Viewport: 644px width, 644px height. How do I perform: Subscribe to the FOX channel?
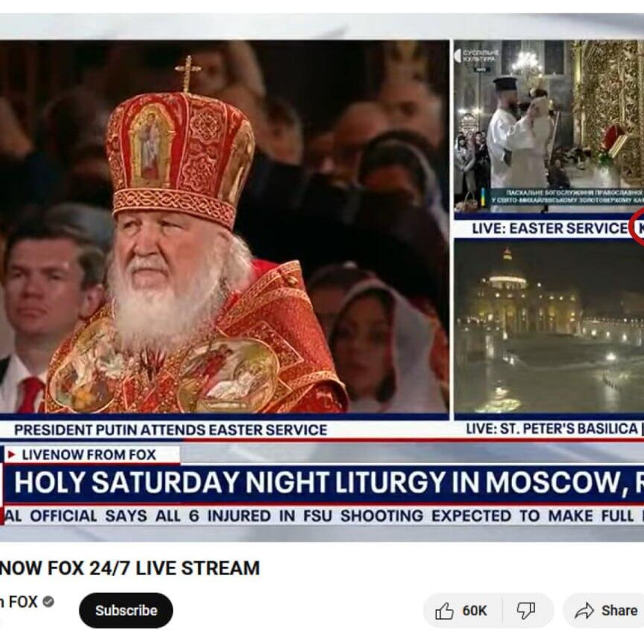pyautogui.click(x=126, y=610)
